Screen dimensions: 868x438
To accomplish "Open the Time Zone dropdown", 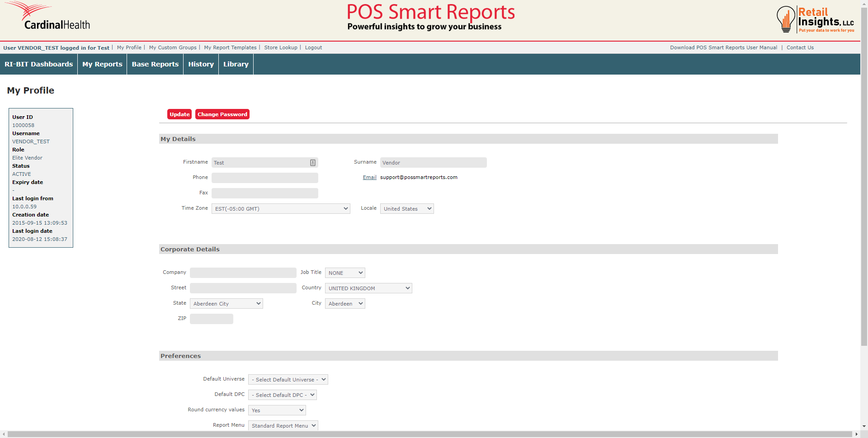I will (280, 209).
